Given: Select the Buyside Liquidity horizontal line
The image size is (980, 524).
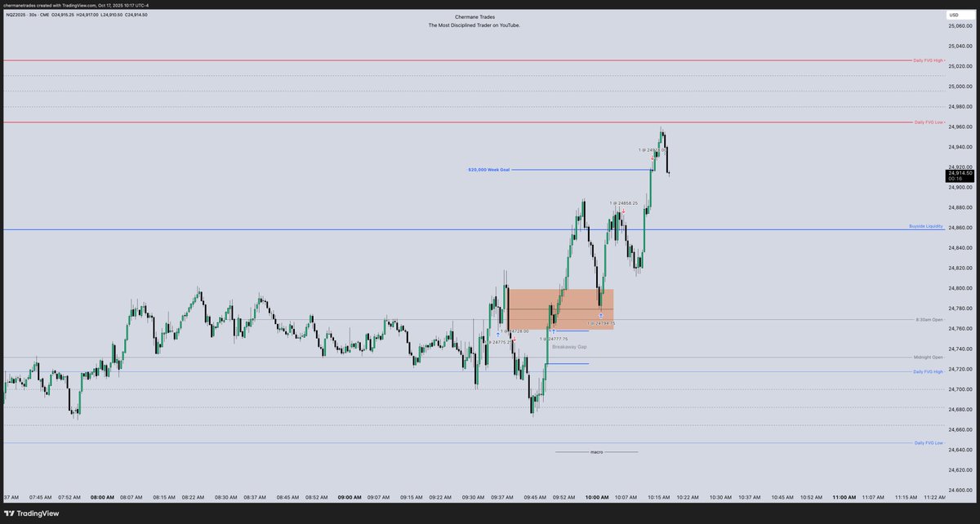Looking at the screenshot, I should (x=926, y=227).
